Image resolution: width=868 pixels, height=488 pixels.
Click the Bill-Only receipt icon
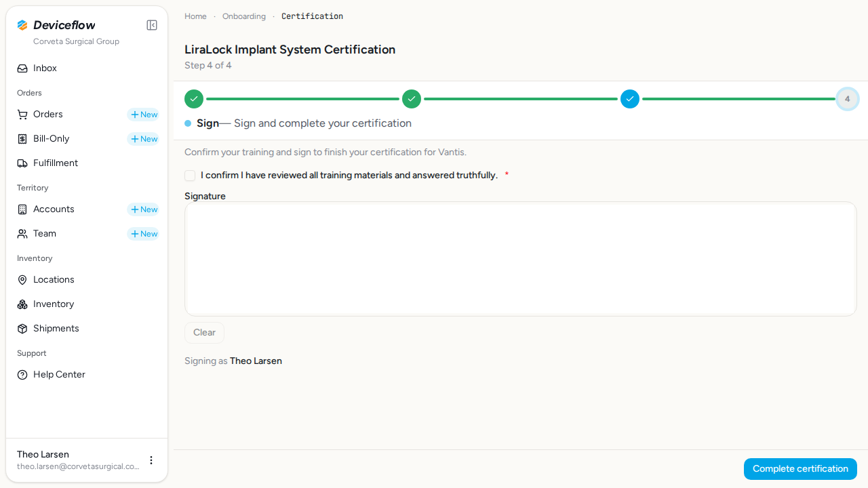pyautogui.click(x=22, y=139)
